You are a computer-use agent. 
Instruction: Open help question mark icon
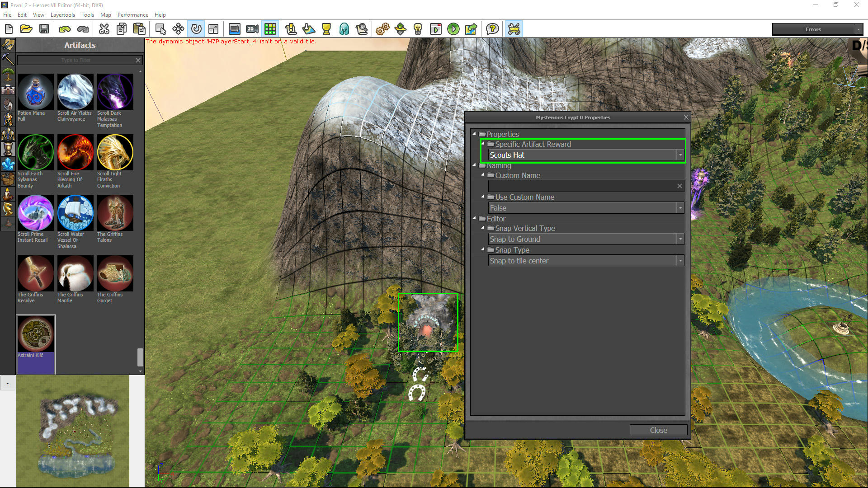pos(492,29)
